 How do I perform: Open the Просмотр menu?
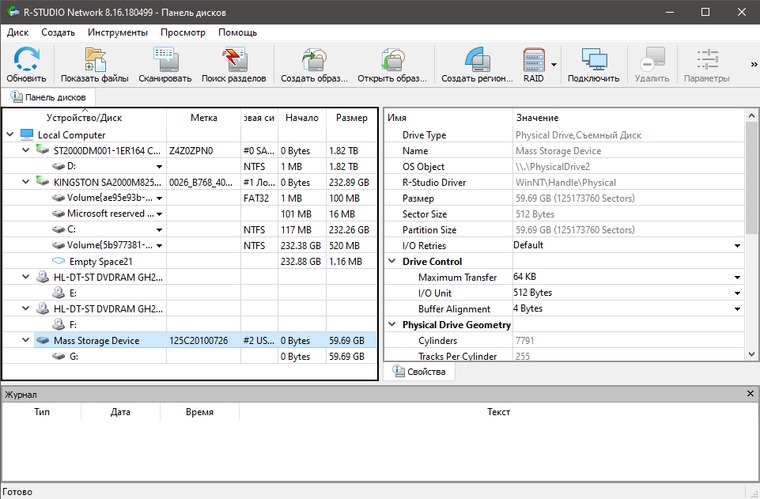click(x=183, y=32)
